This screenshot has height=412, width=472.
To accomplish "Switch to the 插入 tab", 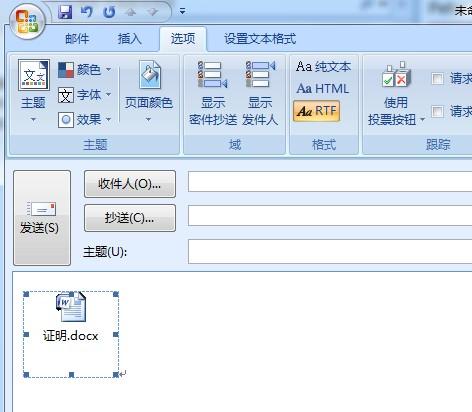I will coord(129,39).
